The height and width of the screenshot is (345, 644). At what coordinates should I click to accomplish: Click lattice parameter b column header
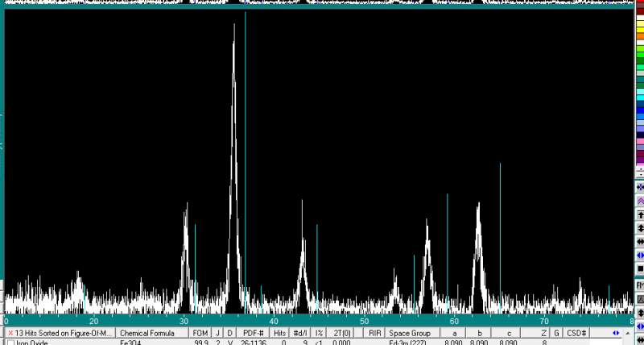pos(479,333)
